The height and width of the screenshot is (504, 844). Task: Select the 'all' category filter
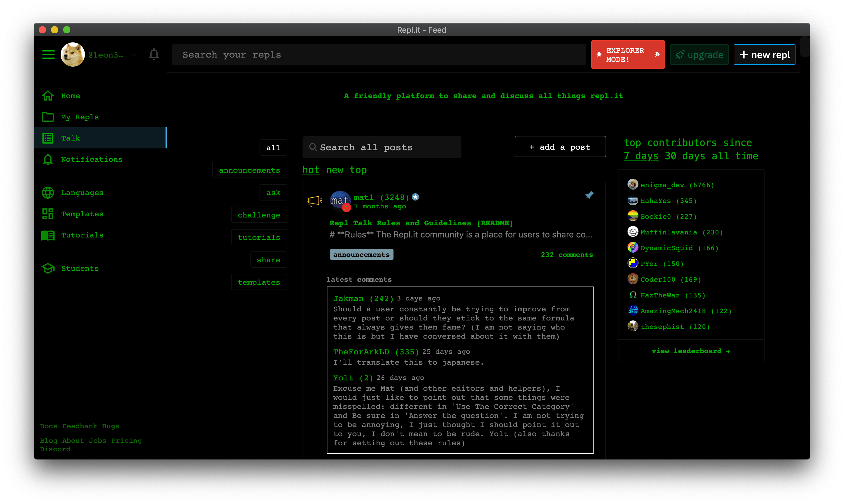pos(273,148)
